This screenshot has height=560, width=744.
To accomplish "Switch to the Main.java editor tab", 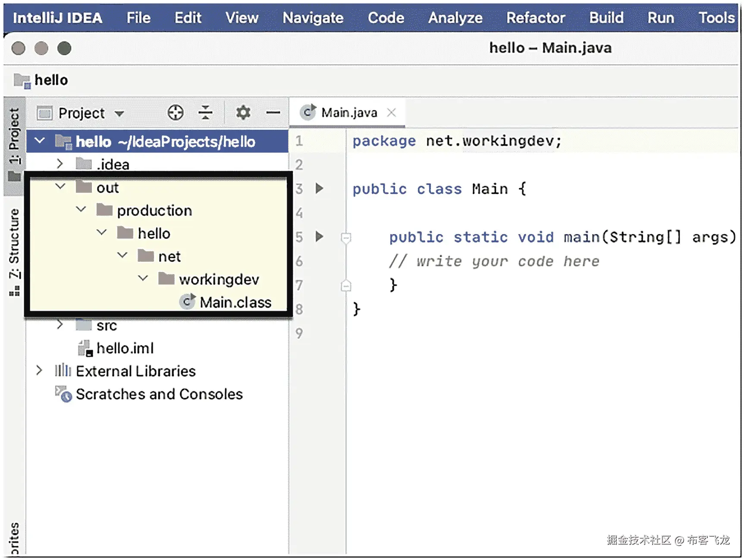I will click(348, 113).
